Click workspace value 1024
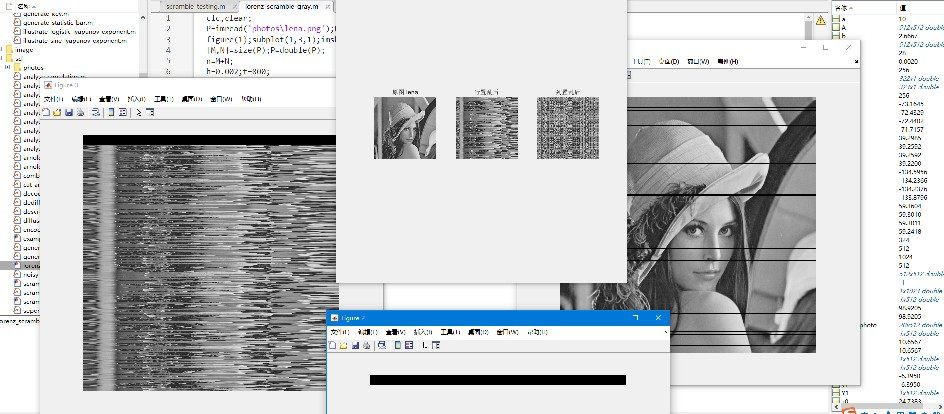Screen dimensions: 944x414 (904, 256)
